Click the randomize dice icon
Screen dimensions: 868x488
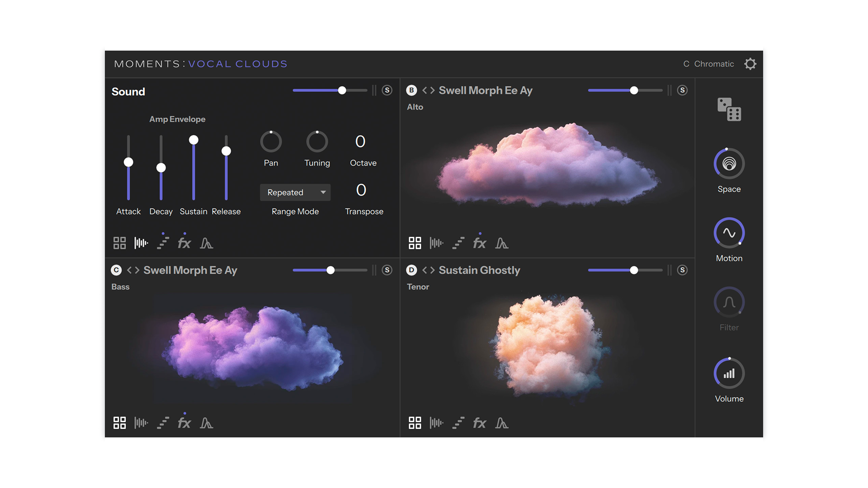(728, 109)
